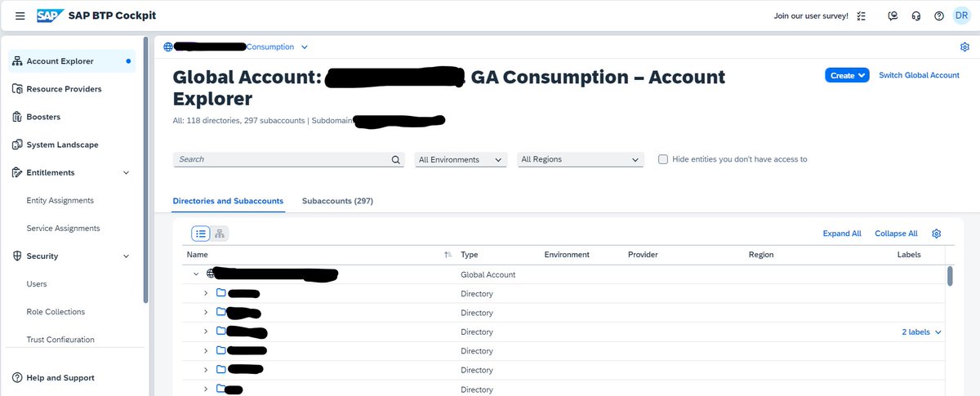The image size is (980, 396).
Task: Click the System Landscape sidebar icon
Action: coord(17,145)
